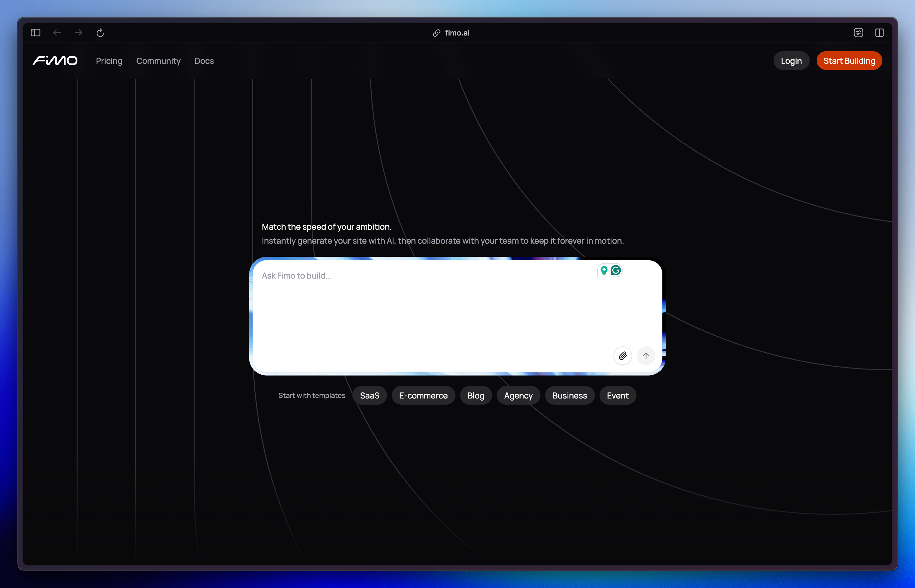The image size is (915, 588).
Task: Click the paperclip attach file icon
Action: pyautogui.click(x=623, y=356)
